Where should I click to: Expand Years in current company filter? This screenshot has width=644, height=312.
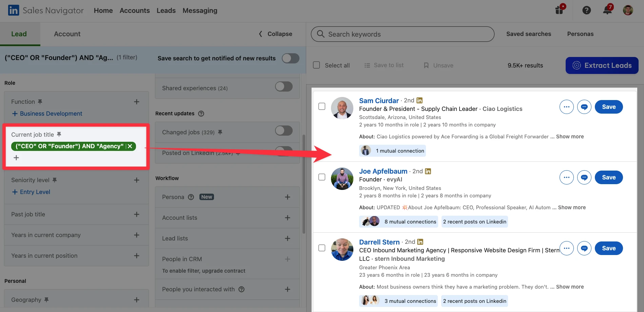point(137,235)
